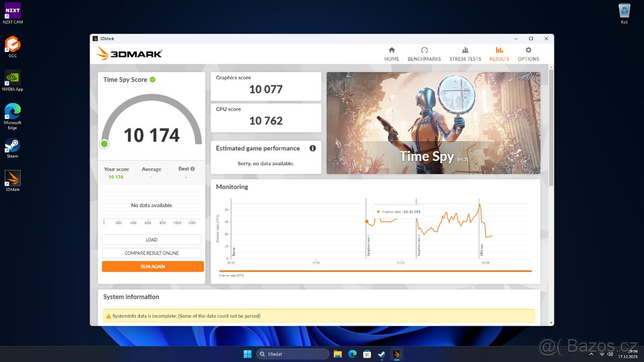644x362 pixels.
Task: Open Microsoft Edge from the taskbar
Action: 352,354
